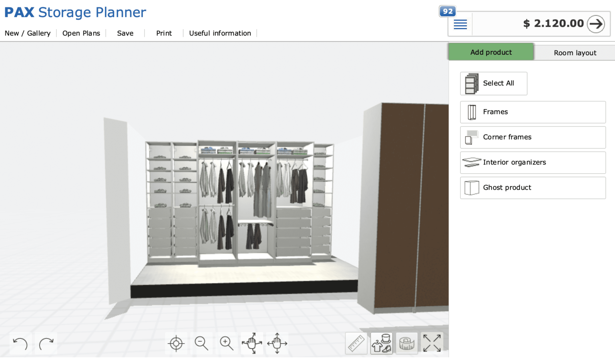The width and height of the screenshot is (615, 364).
Task: Click the measuring tape icon
Action: click(407, 343)
